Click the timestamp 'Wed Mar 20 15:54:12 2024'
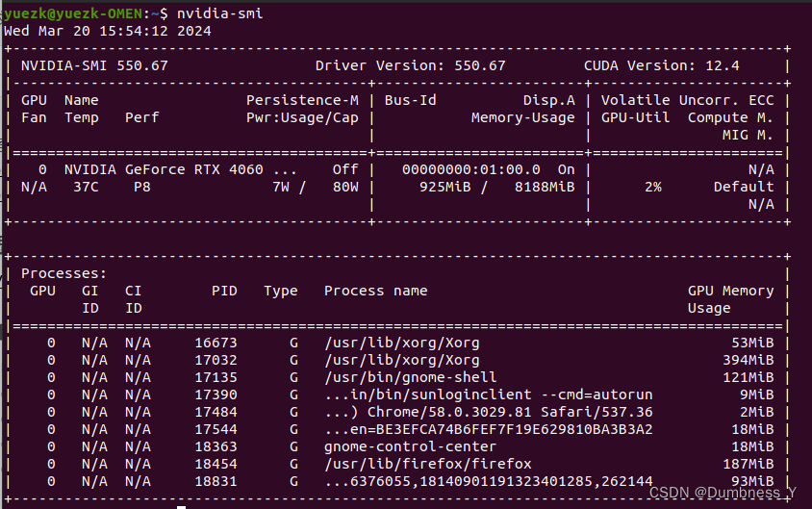The height and width of the screenshot is (509, 812). pyautogui.click(x=108, y=31)
